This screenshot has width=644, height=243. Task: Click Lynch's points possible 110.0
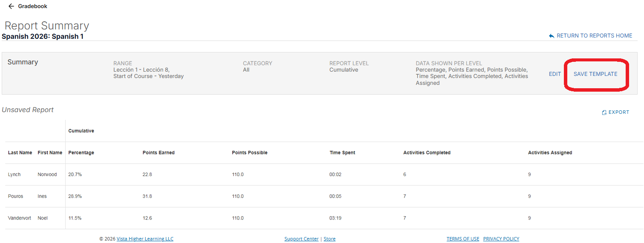click(x=238, y=175)
